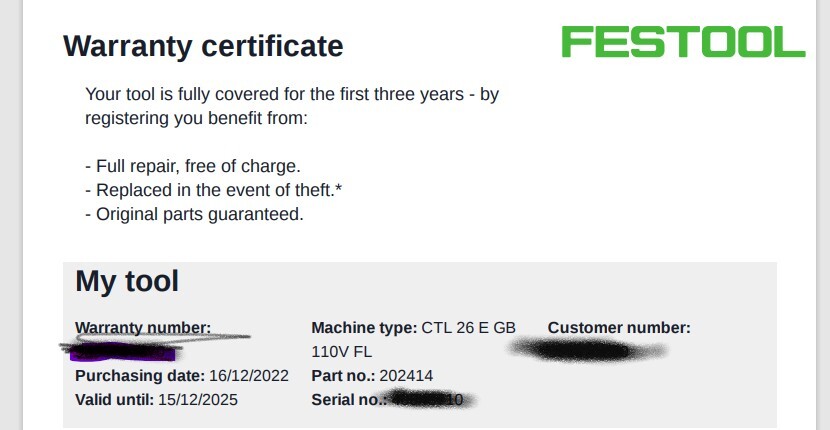Select the 15/12/2025 expiry date value

(x=198, y=400)
